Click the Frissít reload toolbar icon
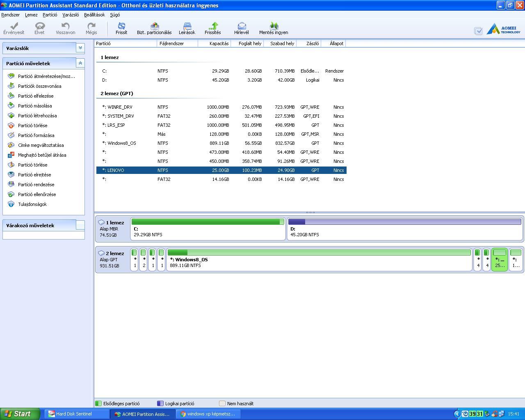Viewport: 525px width, 420px height. (x=121, y=28)
